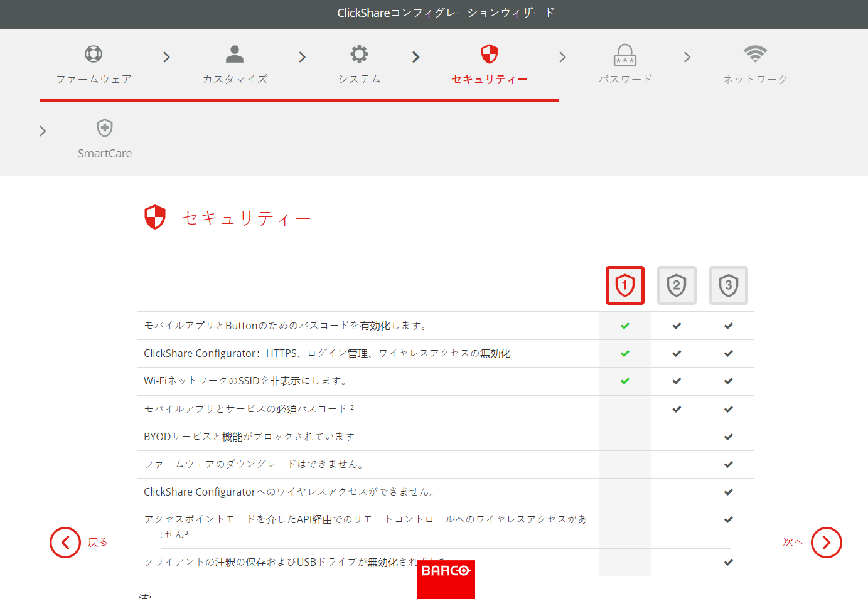Switch to the パスワード step label
868x599 pixels.
click(x=625, y=79)
